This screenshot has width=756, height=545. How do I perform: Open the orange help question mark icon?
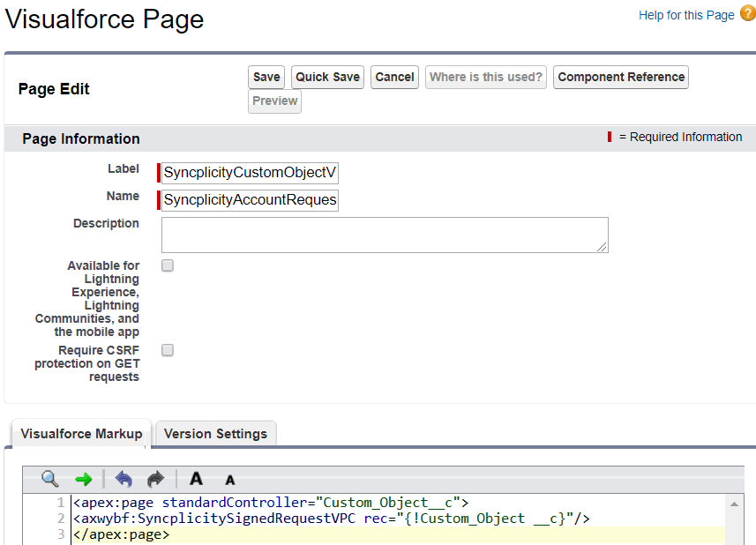[748, 13]
